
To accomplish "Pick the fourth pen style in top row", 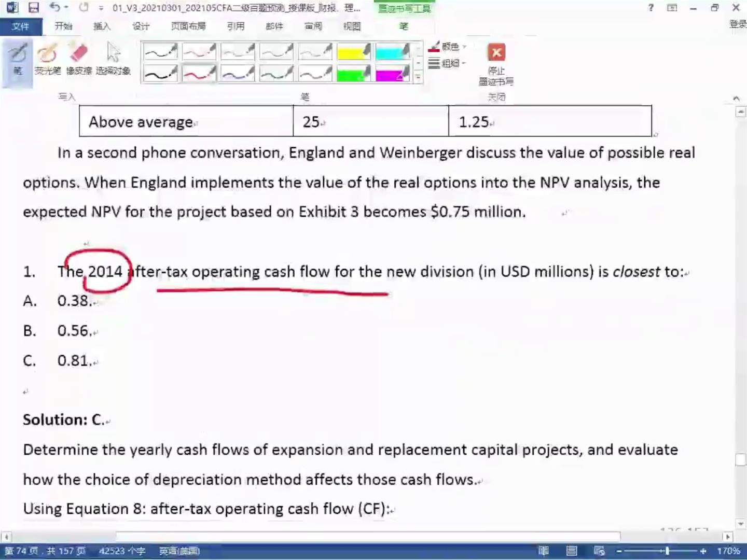I will pyautogui.click(x=276, y=51).
